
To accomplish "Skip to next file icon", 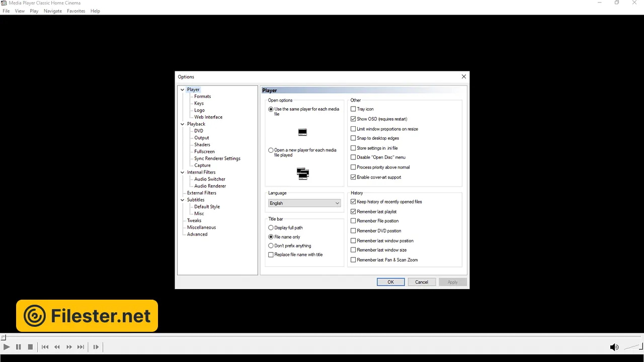I will (80, 347).
